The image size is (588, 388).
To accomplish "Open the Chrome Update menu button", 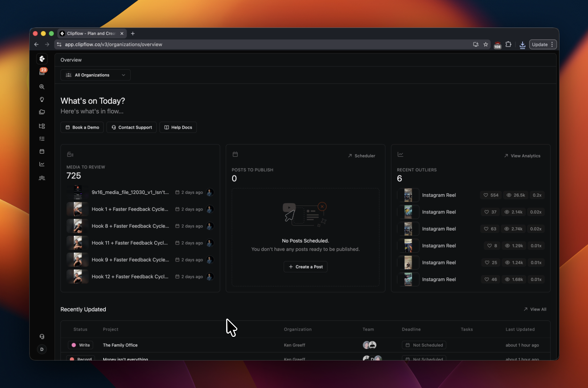I will point(543,45).
